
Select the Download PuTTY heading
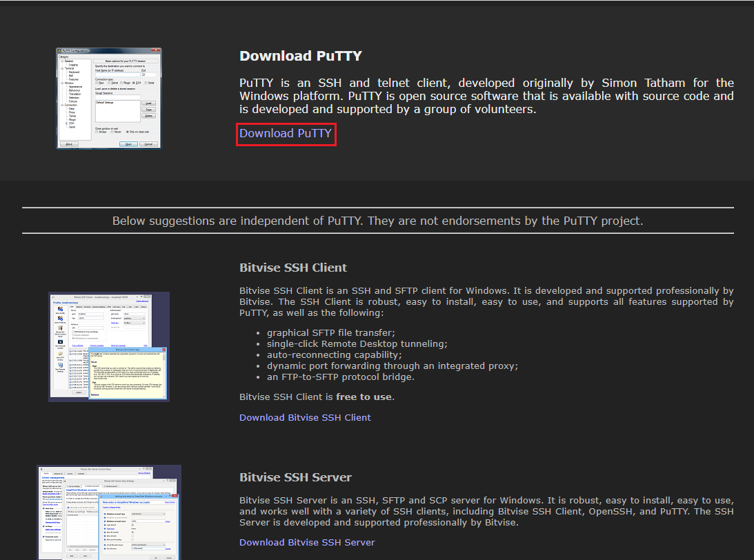click(301, 57)
